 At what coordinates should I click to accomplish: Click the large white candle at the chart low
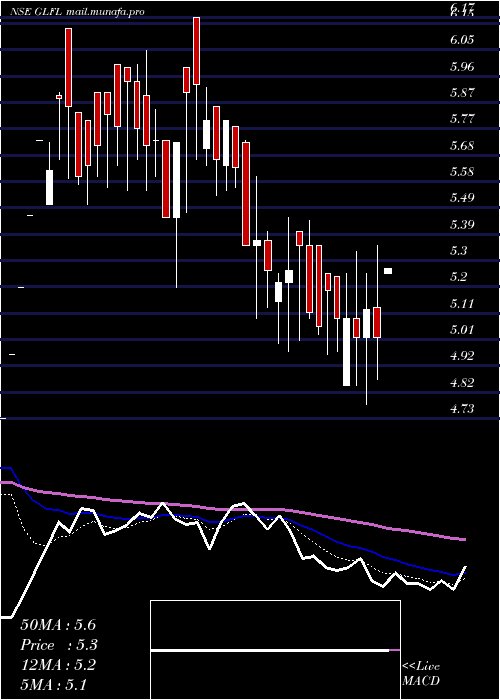pyautogui.click(x=346, y=352)
